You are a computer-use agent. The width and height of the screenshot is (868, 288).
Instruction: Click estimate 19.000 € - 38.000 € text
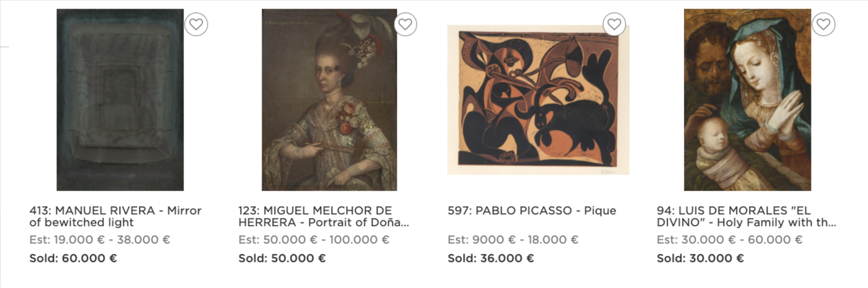[x=100, y=240]
